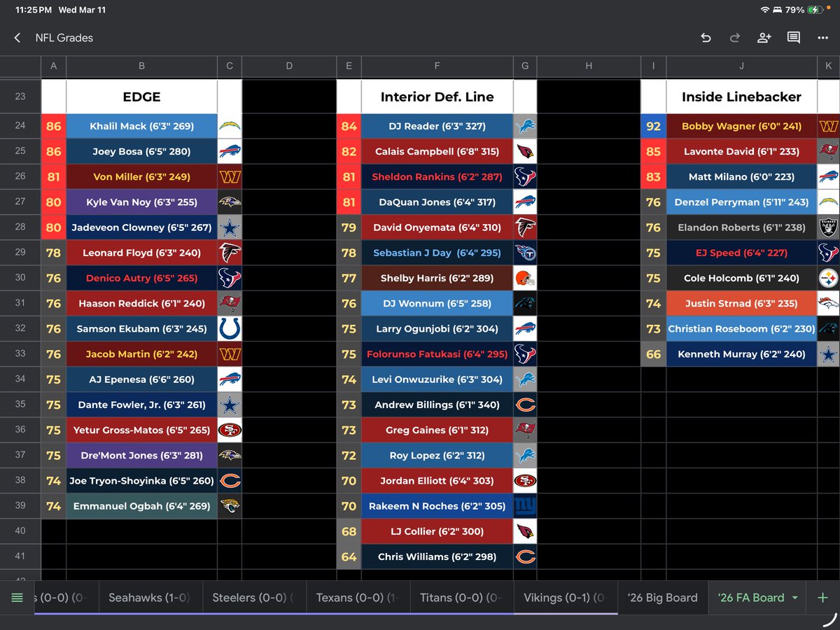
Task: Select the Christian Roseboom (6'2" 230) cell
Action: (x=741, y=328)
